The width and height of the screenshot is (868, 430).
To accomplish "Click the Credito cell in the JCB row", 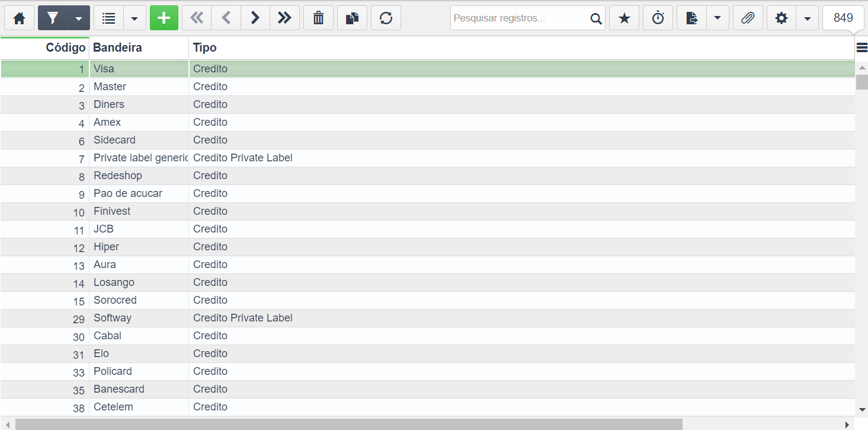I will (x=521, y=229).
